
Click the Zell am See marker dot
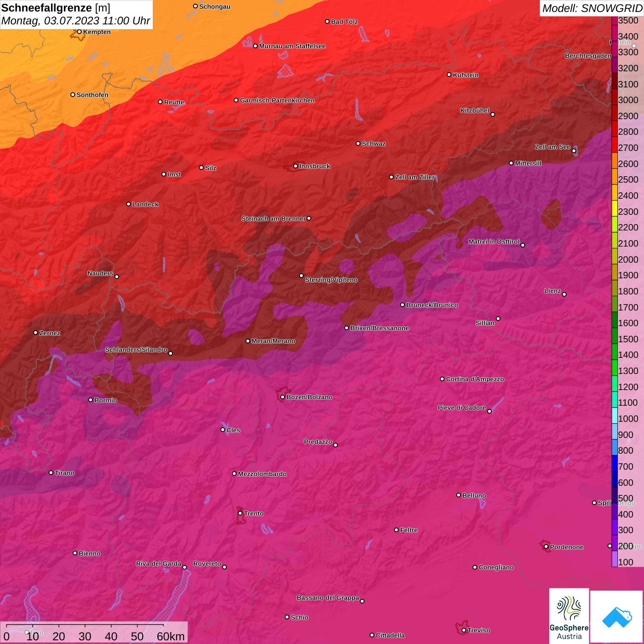574,150
